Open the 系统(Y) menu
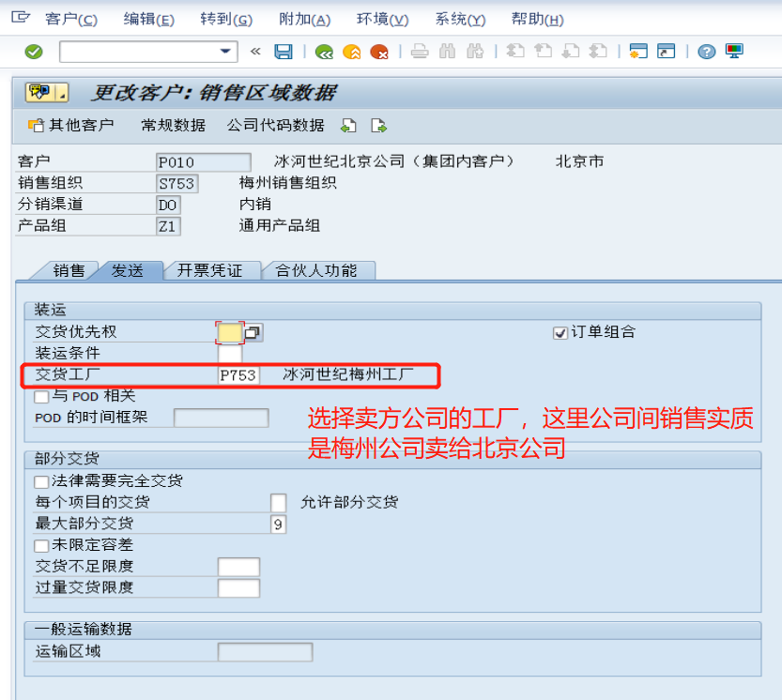This screenshot has width=782, height=700. pos(460,20)
